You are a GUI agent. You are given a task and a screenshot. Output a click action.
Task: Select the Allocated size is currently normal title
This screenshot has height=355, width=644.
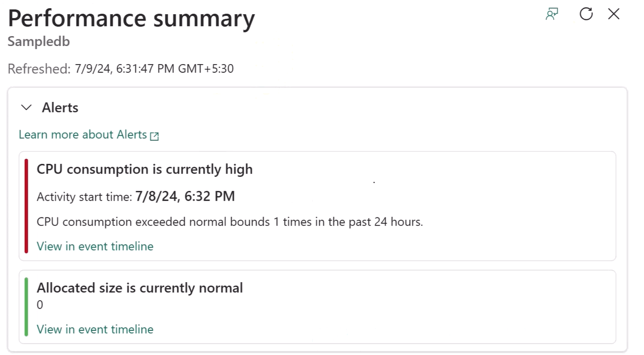(x=140, y=288)
